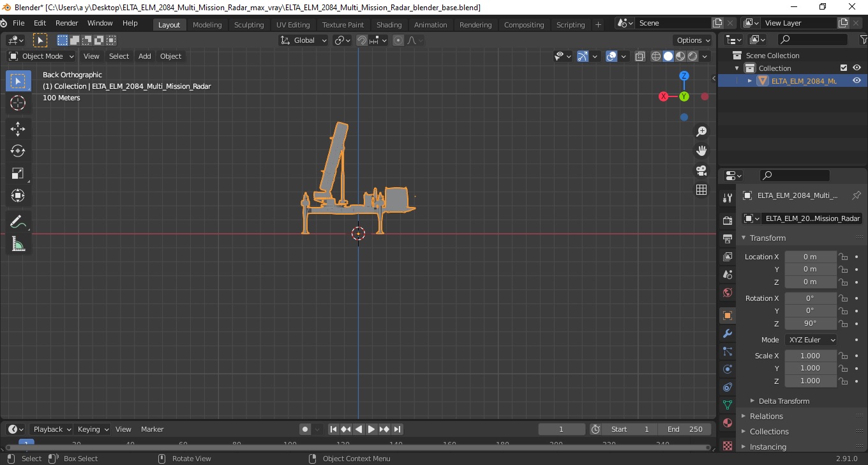The width and height of the screenshot is (868, 465).
Task: Select the Measure ruler tool
Action: pyautogui.click(x=18, y=244)
